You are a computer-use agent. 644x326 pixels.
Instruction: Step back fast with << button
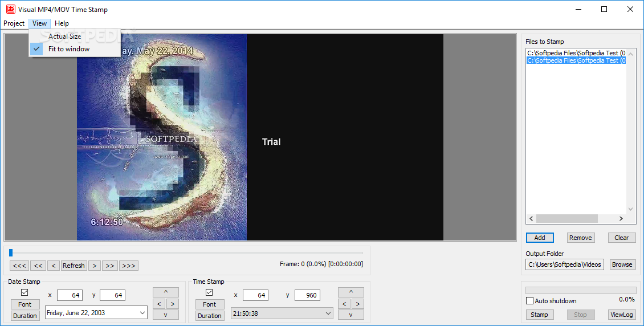click(x=38, y=266)
